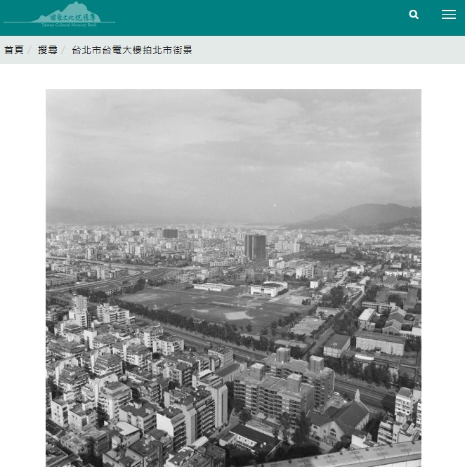465x476 pixels.
Task: Open the black-and-white Taipei cityscape photo
Action: [233, 278]
